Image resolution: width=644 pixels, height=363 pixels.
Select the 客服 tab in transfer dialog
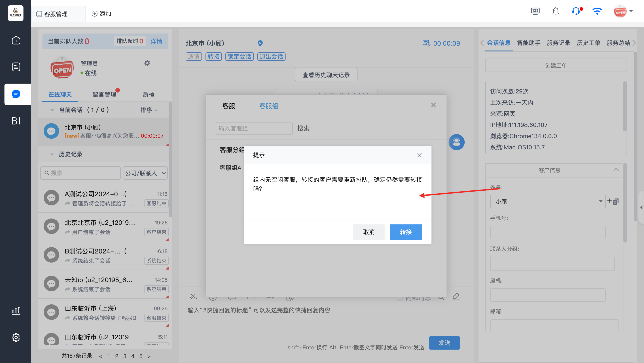pyautogui.click(x=229, y=106)
